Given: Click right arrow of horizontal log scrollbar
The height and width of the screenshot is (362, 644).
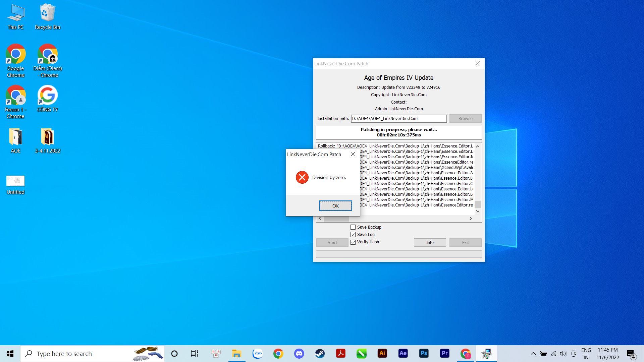Looking at the screenshot, I should click(x=471, y=218).
